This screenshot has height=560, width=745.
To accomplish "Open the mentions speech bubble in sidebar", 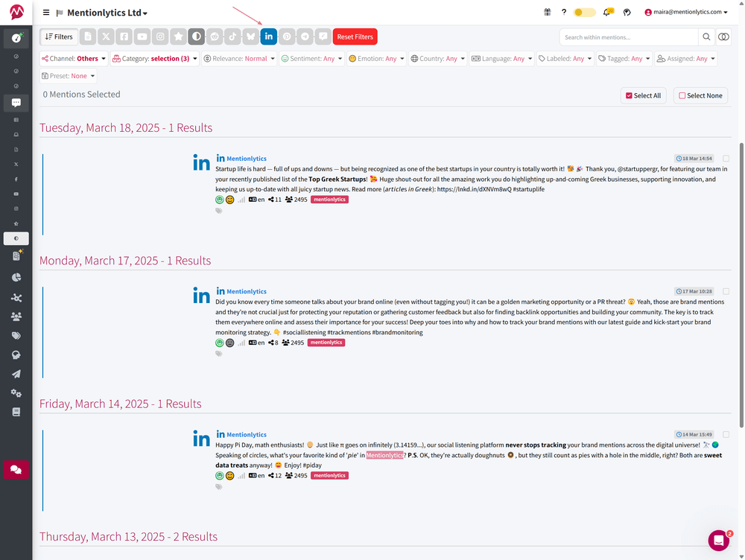I will click(16, 103).
